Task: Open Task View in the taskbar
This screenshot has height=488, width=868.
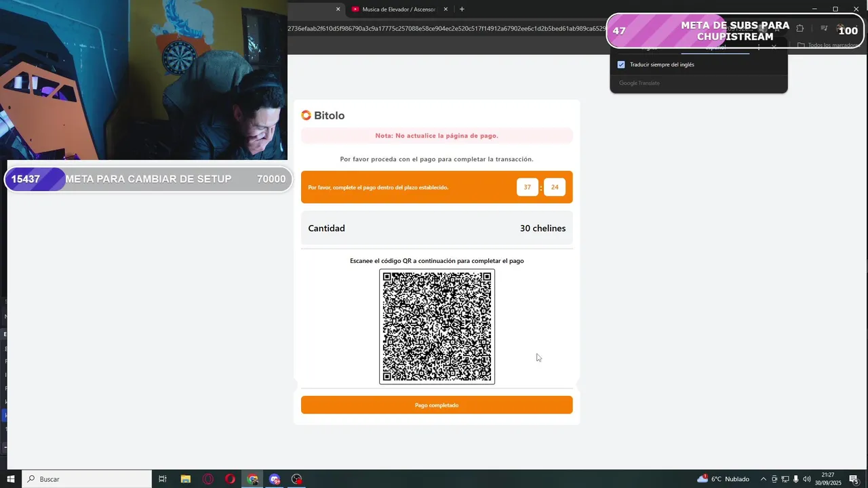Action: pyautogui.click(x=163, y=479)
